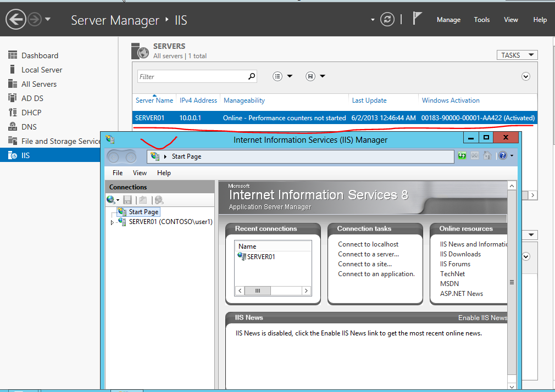Click Connect to localhost link
555x392 pixels.
pos(368,244)
